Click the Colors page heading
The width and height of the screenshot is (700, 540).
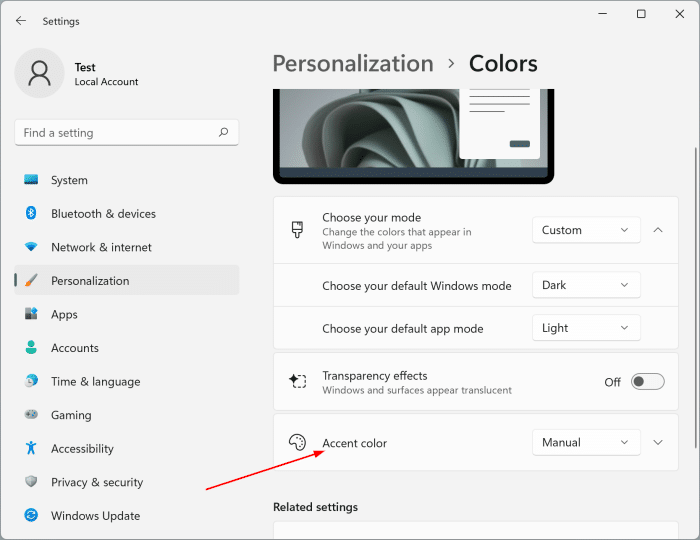[503, 63]
